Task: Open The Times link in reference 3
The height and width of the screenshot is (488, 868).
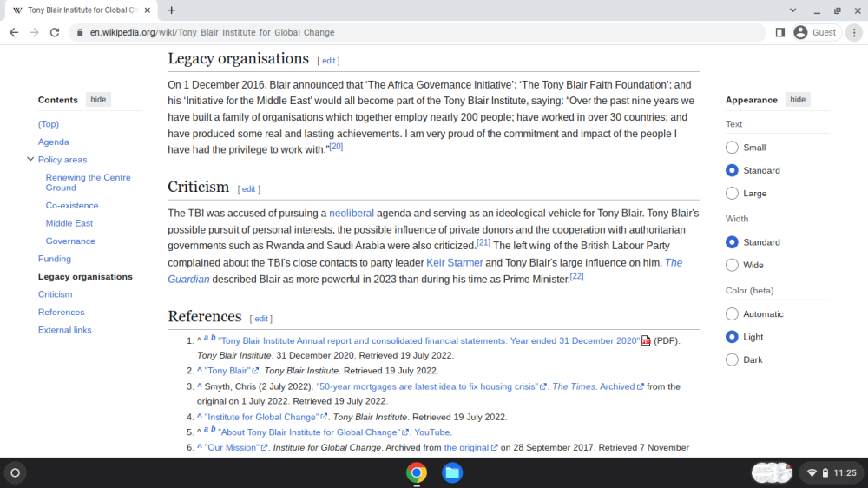Action: (574, 386)
